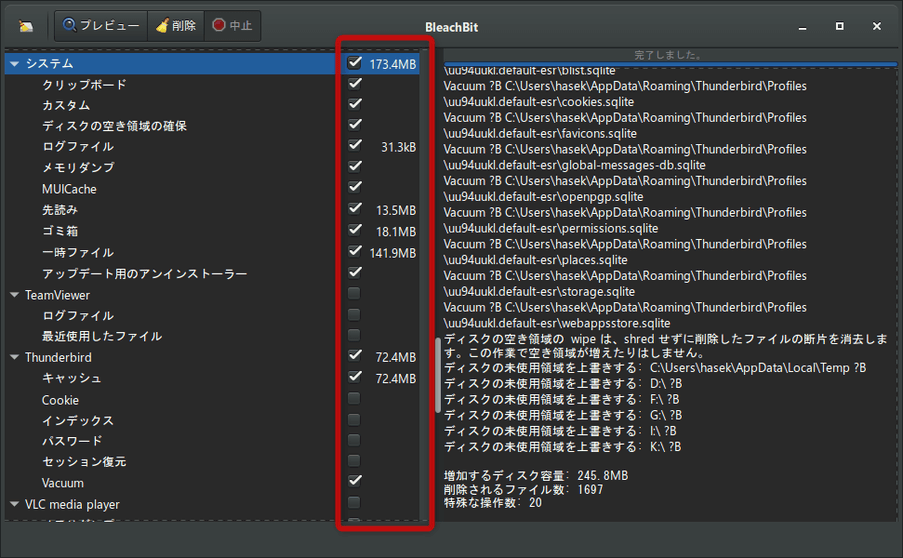Select the セッション復元 tree item

(84, 462)
